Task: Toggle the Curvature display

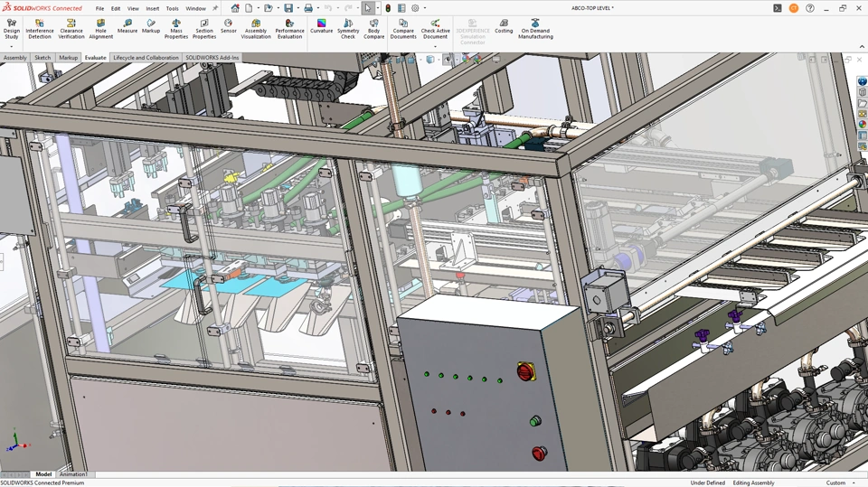Action: 322,26
